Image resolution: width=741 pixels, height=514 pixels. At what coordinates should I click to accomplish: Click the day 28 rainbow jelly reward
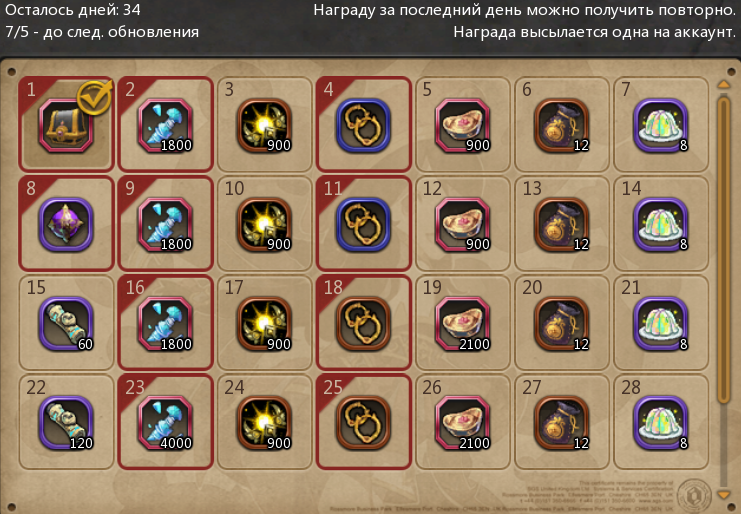tap(661, 423)
